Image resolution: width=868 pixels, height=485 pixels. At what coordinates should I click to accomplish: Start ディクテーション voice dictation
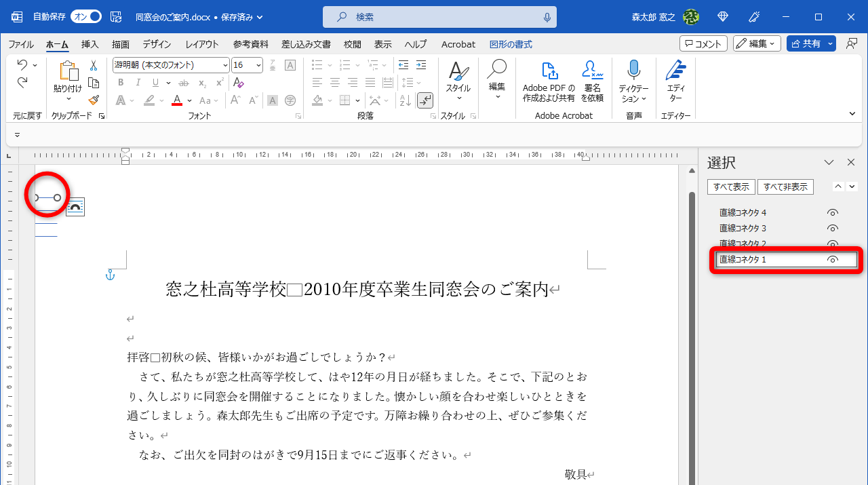633,78
